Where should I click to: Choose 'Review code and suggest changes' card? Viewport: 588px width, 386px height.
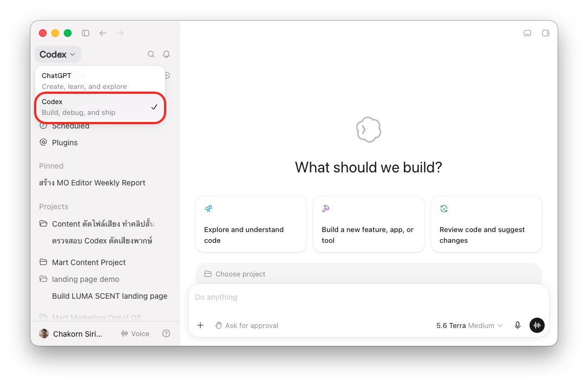486,224
